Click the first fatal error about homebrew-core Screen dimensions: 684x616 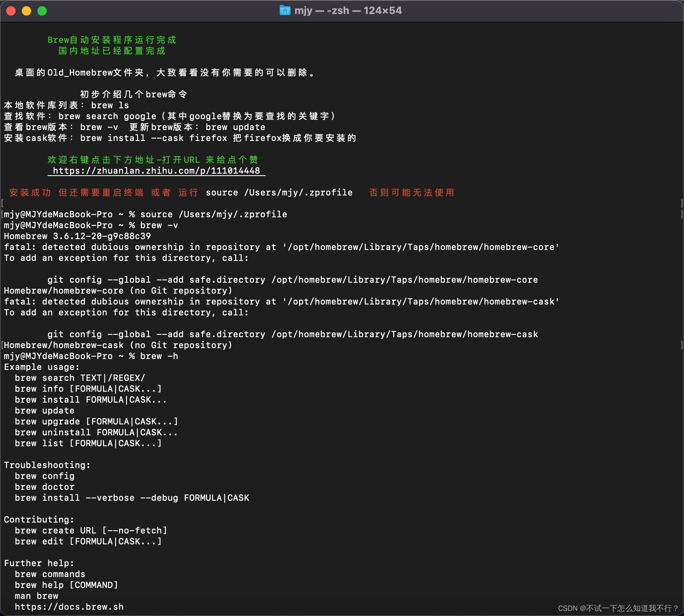(282, 247)
